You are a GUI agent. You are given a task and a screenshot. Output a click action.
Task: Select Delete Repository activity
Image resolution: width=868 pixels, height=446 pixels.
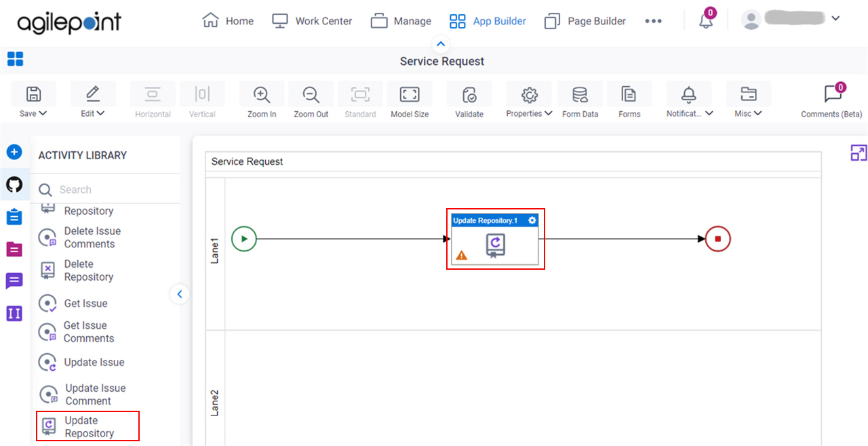click(76, 270)
